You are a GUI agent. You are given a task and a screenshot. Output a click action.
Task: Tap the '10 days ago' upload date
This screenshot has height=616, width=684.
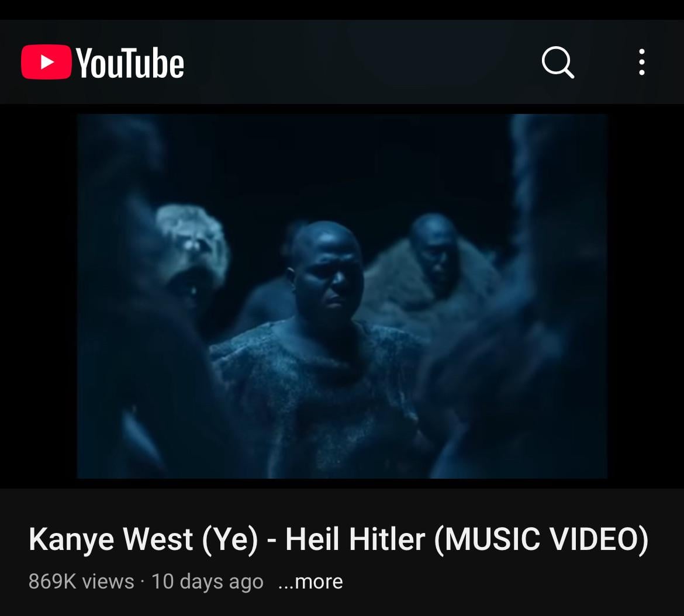pos(207,582)
